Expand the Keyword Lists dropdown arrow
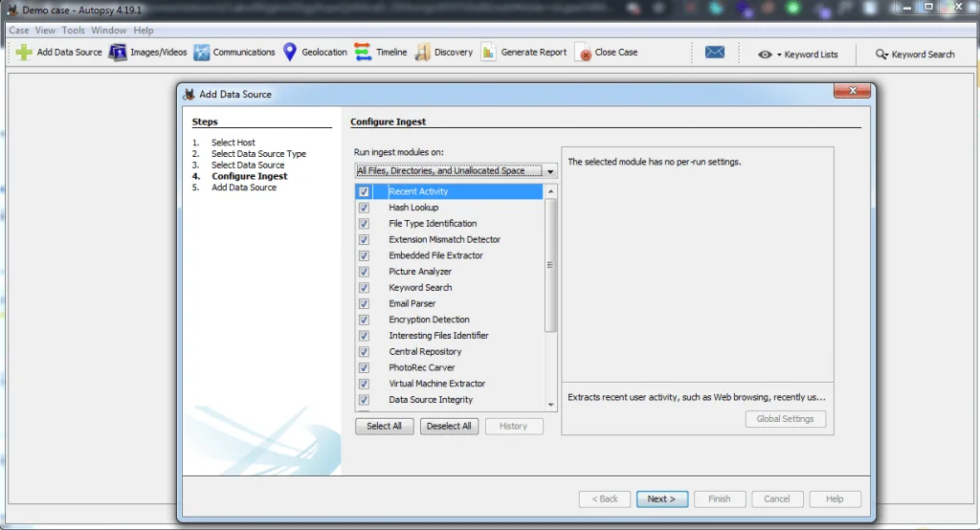 coord(779,55)
